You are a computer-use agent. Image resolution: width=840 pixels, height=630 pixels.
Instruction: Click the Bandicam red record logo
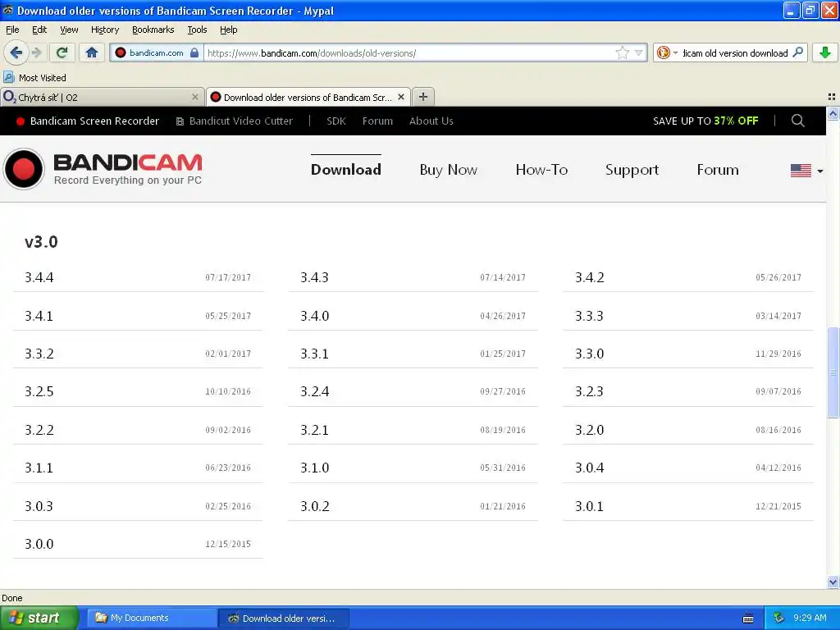pos(24,169)
